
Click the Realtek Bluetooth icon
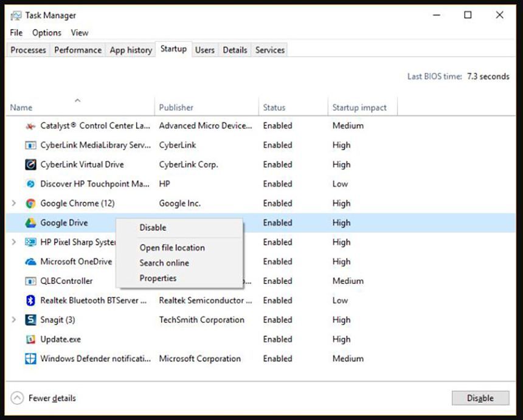coord(30,301)
